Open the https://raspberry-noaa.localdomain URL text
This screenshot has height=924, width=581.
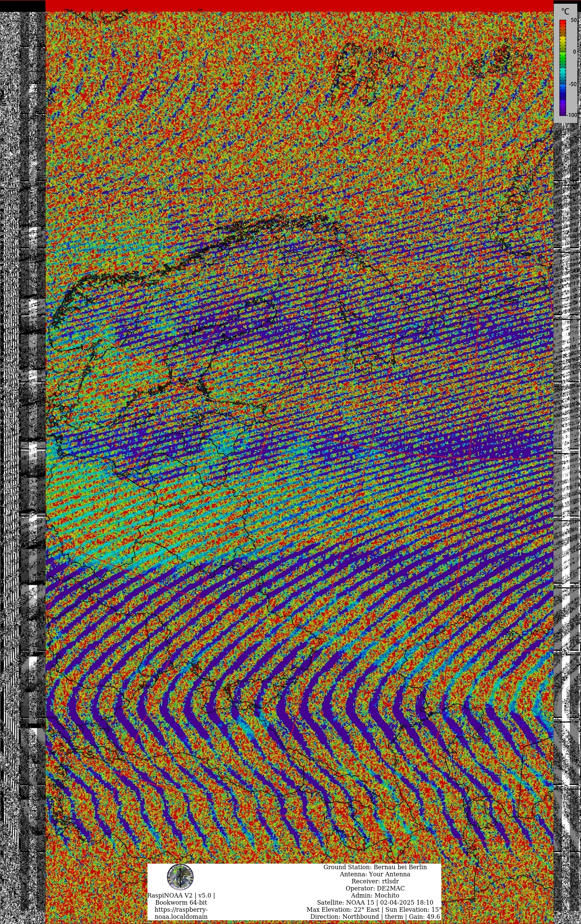(x=181, y=913)
